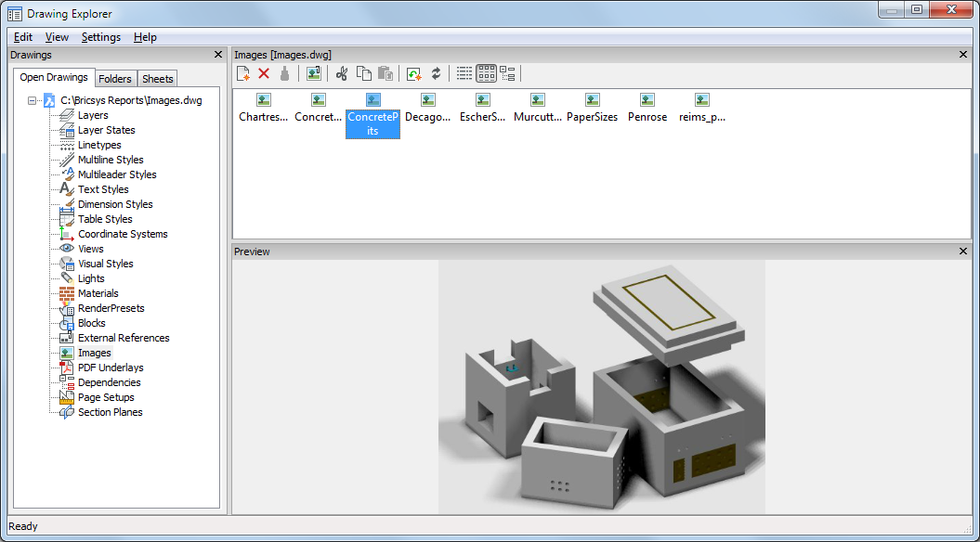This screenshot has width=980, height=542.
Task: Open Blocks category
Action: (91, 323)
